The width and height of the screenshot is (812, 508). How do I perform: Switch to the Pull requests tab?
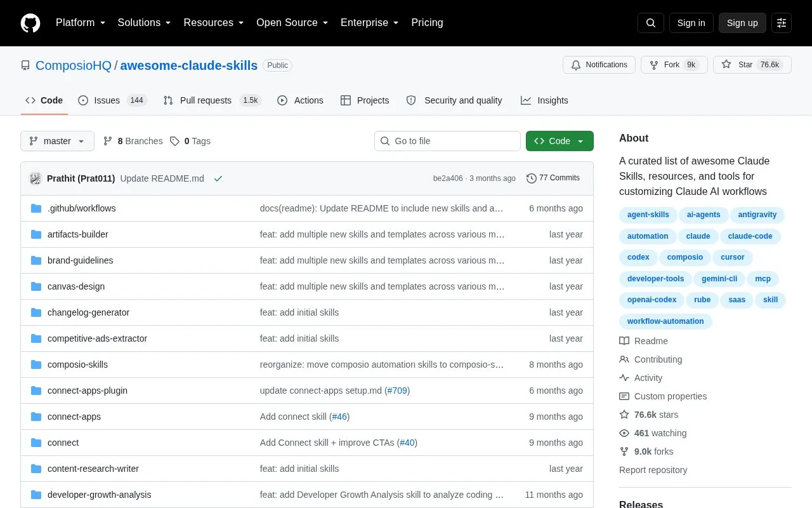(212, 100)
